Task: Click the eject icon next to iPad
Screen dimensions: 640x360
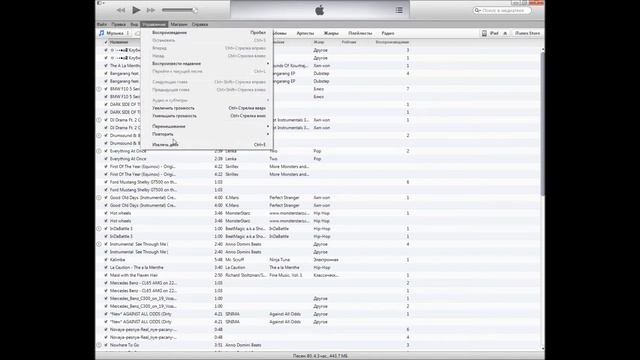Action: pyautogui.click(x=505, y=33)
